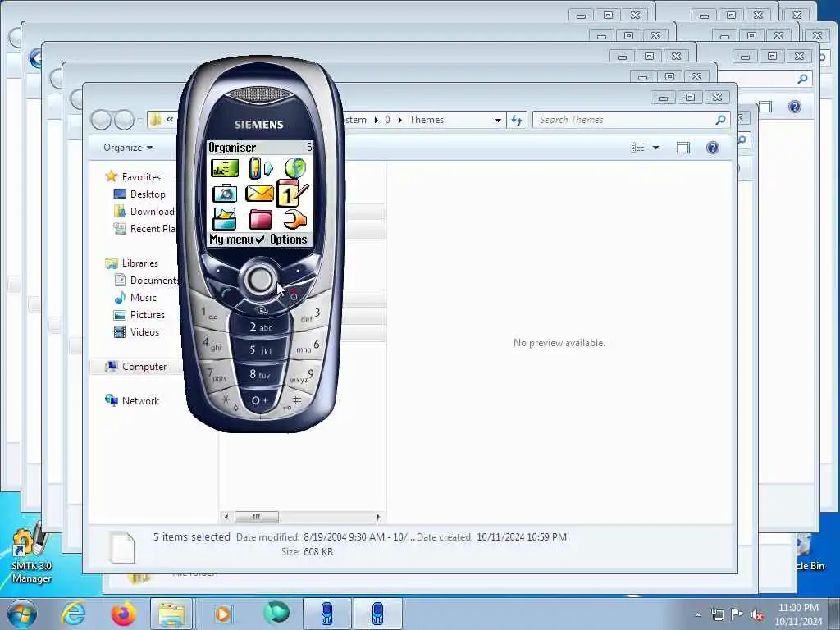
Task: Open the Windows Start button
Action: [22, 614]
